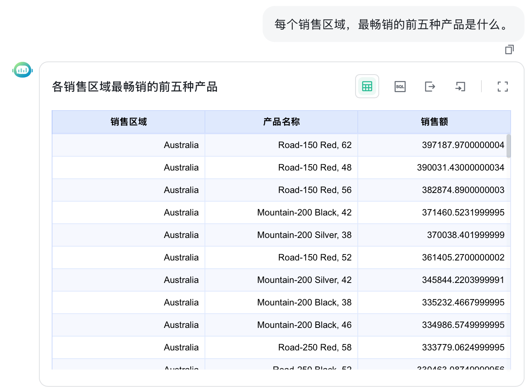532x392 pixels.
Task: Click the 销售额 column header
Action: (434, 122)
